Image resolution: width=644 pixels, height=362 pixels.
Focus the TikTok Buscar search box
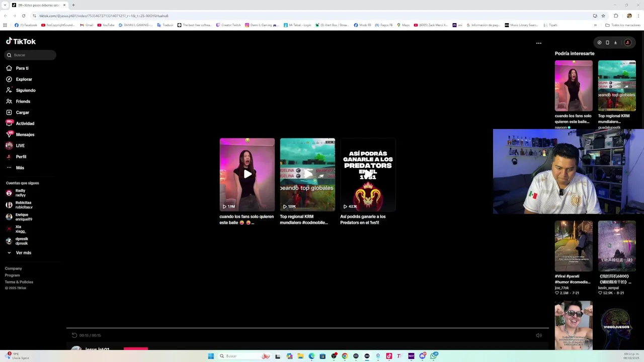pos(31,55)
